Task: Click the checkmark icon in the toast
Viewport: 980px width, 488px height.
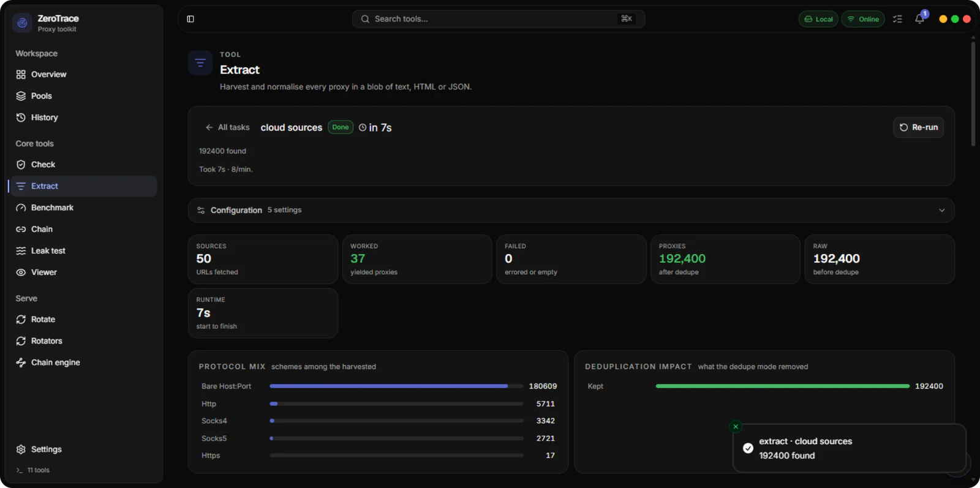Action: coord(748,448)
